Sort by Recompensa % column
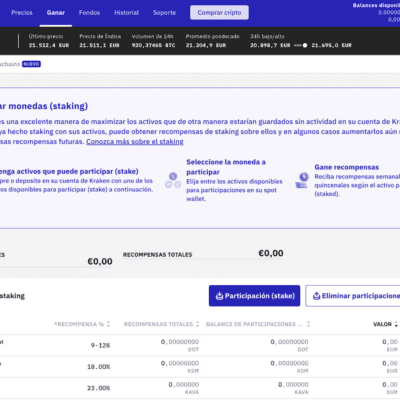The height and width of the screenshot is (400, 400). point(108,324)
